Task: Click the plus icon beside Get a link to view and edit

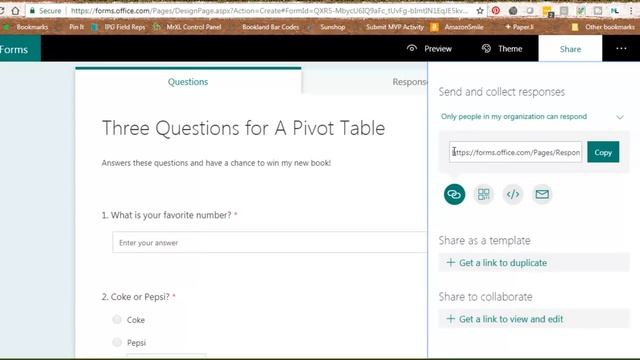Action: pyautogui.click(x=451, y=319)
